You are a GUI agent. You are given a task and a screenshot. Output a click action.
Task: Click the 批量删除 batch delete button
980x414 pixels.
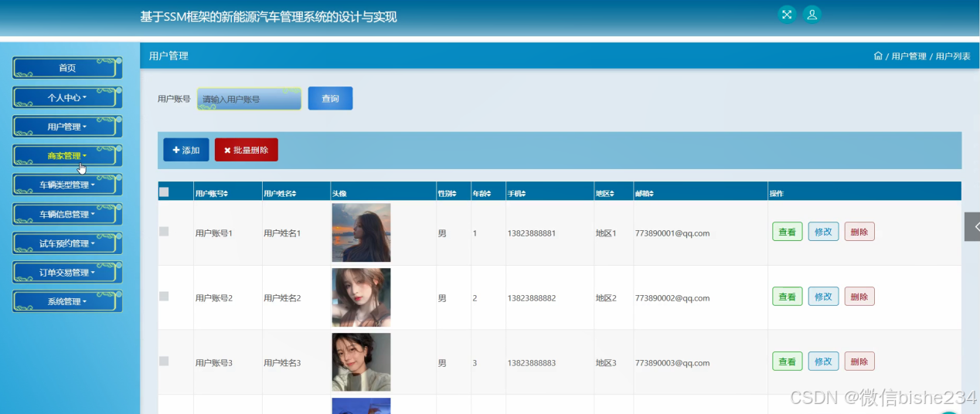(247, 150)
